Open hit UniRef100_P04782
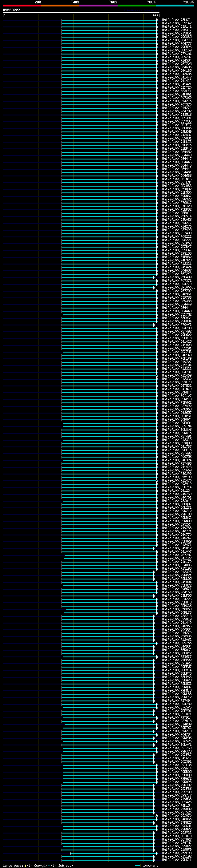This screenshot has height=868, width=197. [x=177, y=111]
